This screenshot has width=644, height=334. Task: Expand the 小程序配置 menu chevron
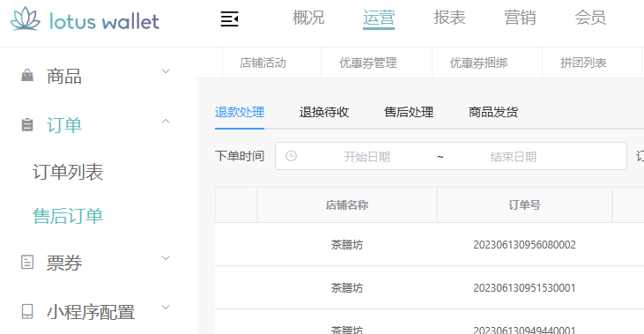pyautogui.click(x=166, y=308)
